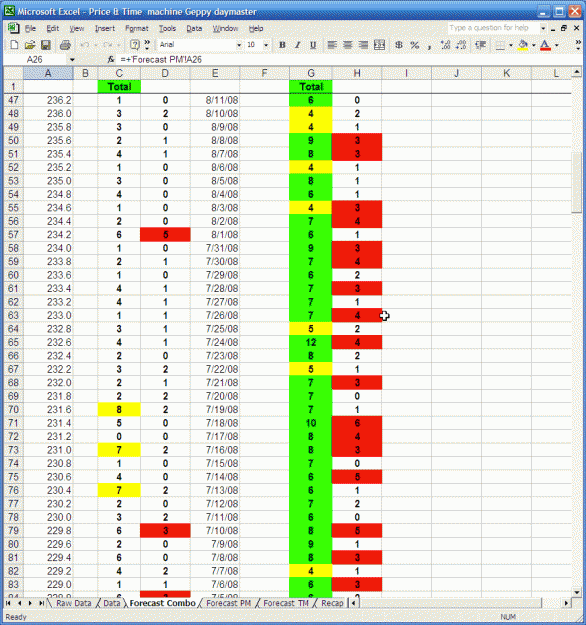
Task: Align cell text right
Action: click(x=363, y=45)
